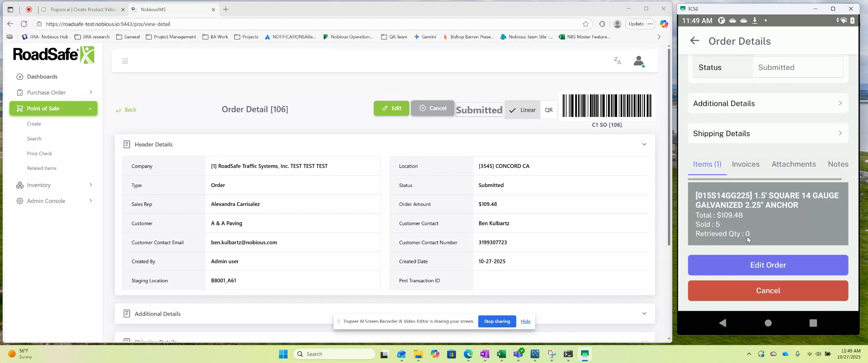Image resolution: width=868 pixels, height=363 pixels.
Task: Open Dashboards in the sidebar
Action: click(42, 77)
